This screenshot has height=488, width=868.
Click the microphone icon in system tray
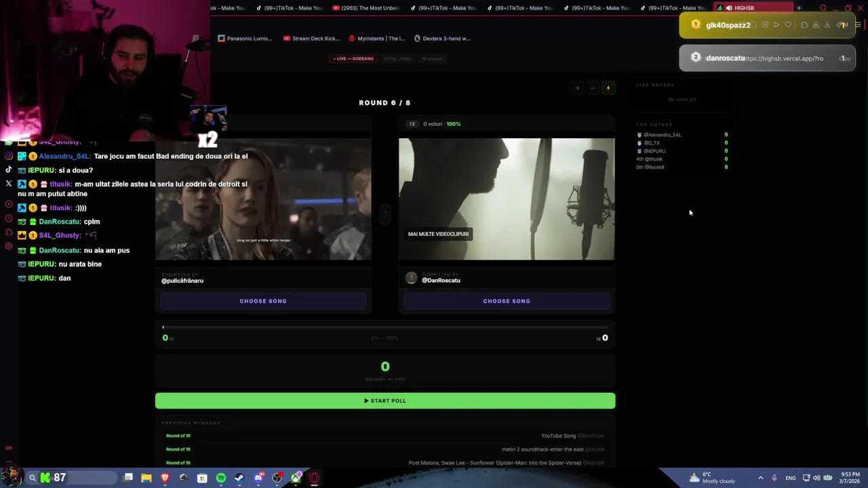[774, 478]
